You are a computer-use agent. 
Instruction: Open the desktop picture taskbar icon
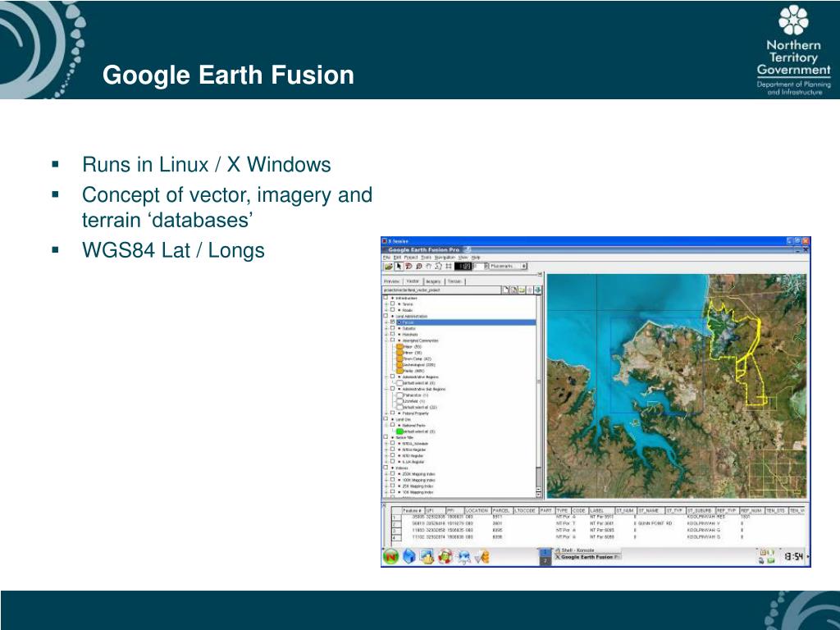point(427,557)
